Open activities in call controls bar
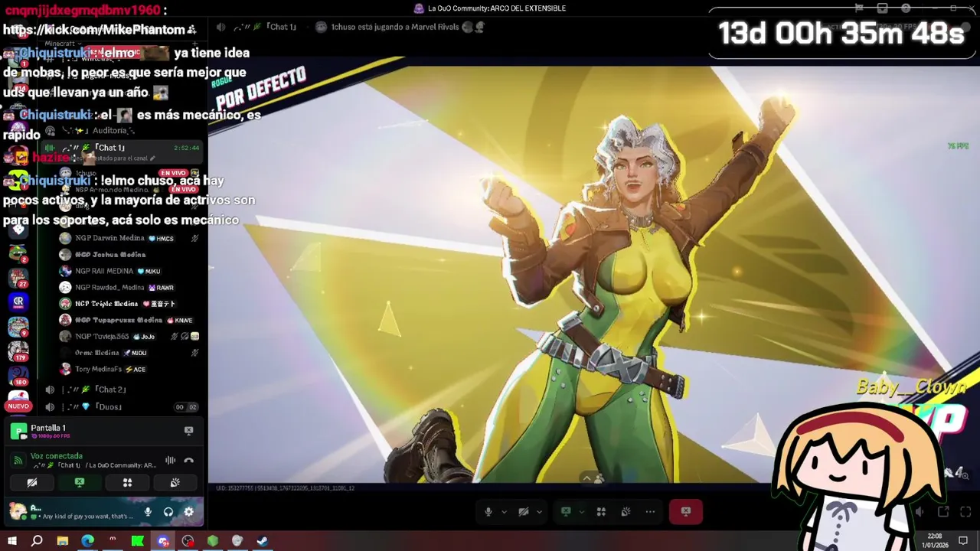The width and height of the screenshot is (980, 551). click(601, 512)
